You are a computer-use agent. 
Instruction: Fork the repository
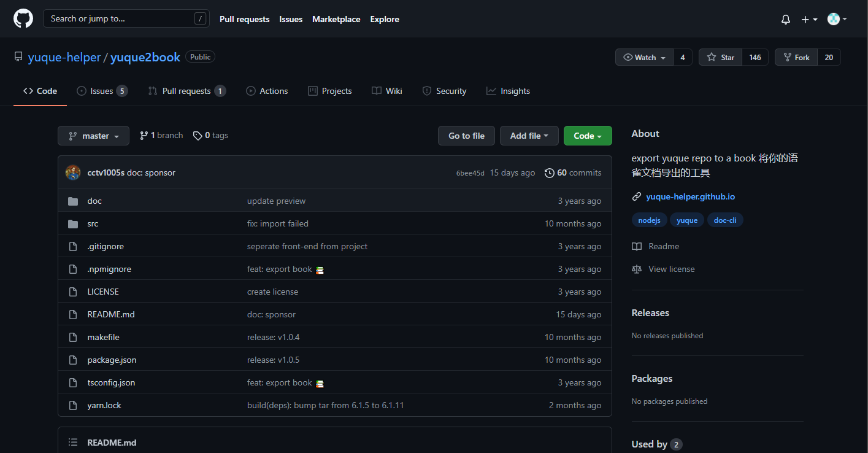796,57
